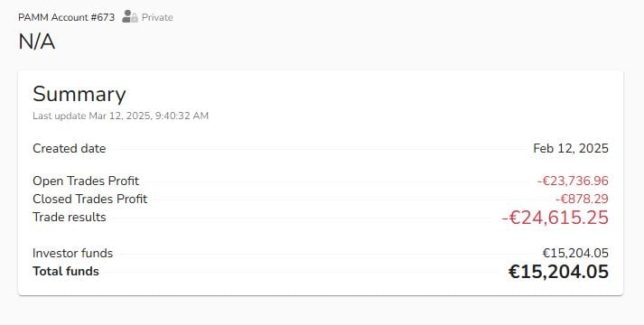Click the Last update timestamp

pyautogui.click(x=121, y=116)
